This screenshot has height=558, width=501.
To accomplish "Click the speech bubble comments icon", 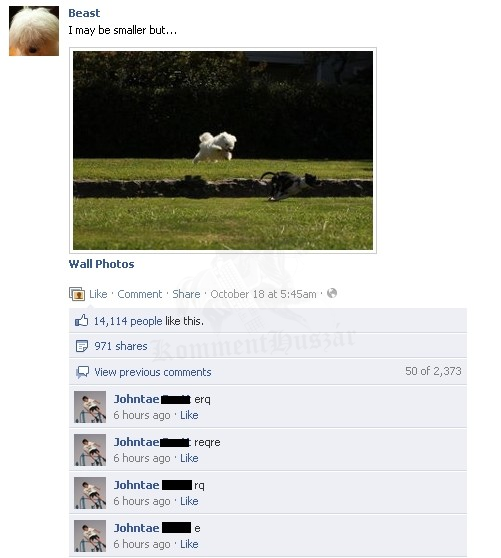I will [x=83, y=372].
